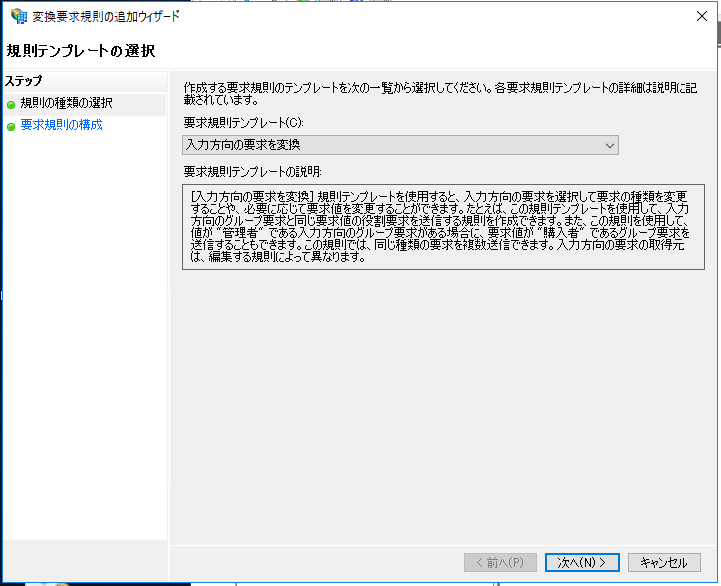Click the template description text box
Screen dimensions: 721x586
coord(443,227)
